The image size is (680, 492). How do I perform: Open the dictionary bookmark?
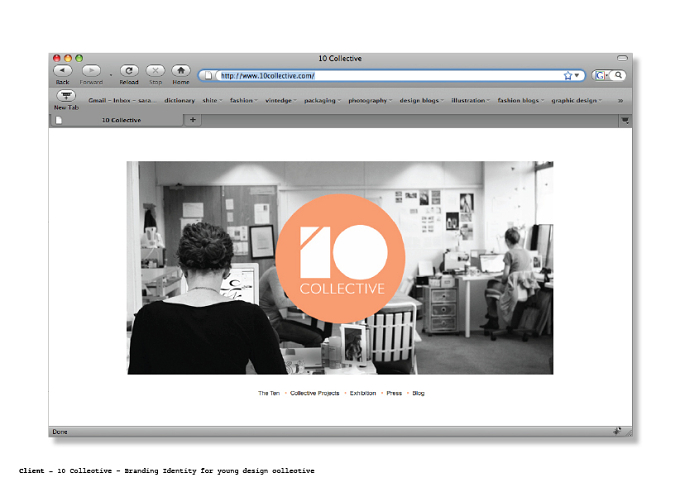click(x=179, y=100)
